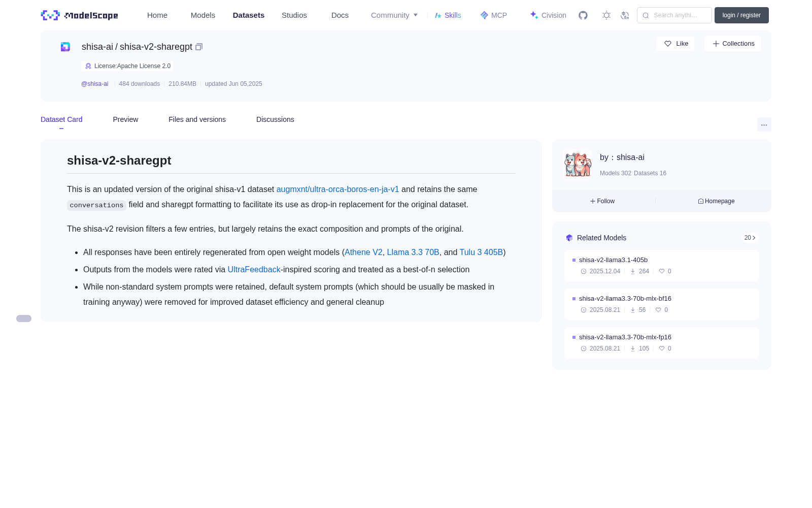This screenshot has height=508, width=812.
Task: Click download icon on llama3.3-70b-mlx-fp16 card
Action: point(633,348)
